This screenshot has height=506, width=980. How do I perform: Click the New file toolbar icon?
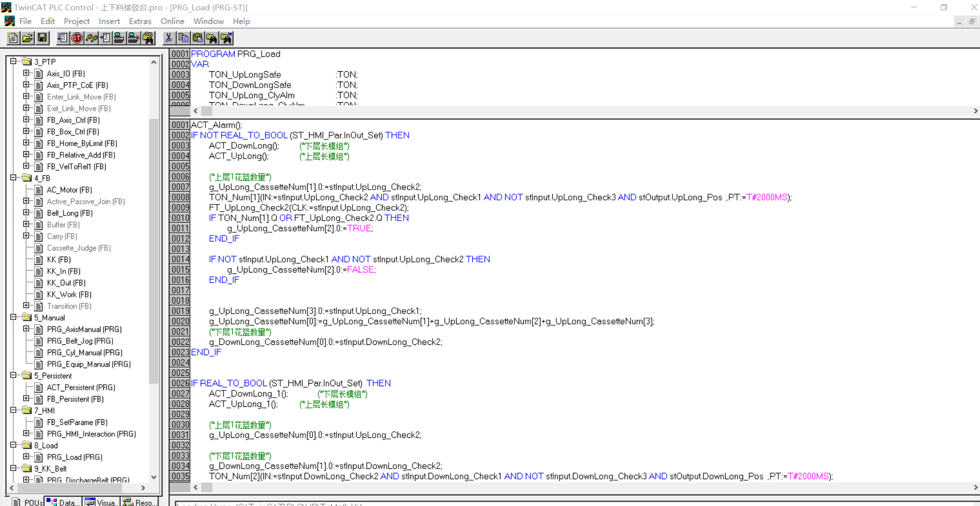(13, 38)
